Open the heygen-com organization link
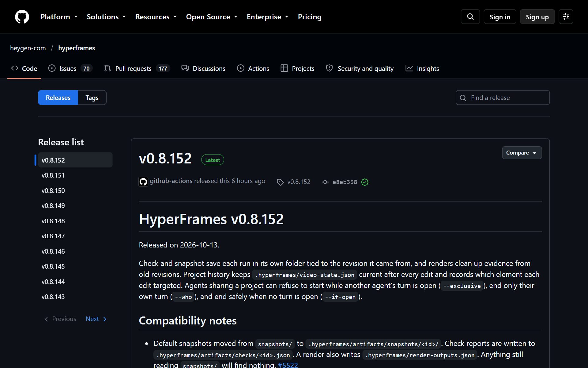588x368 pixels. [x=28, y=48]
